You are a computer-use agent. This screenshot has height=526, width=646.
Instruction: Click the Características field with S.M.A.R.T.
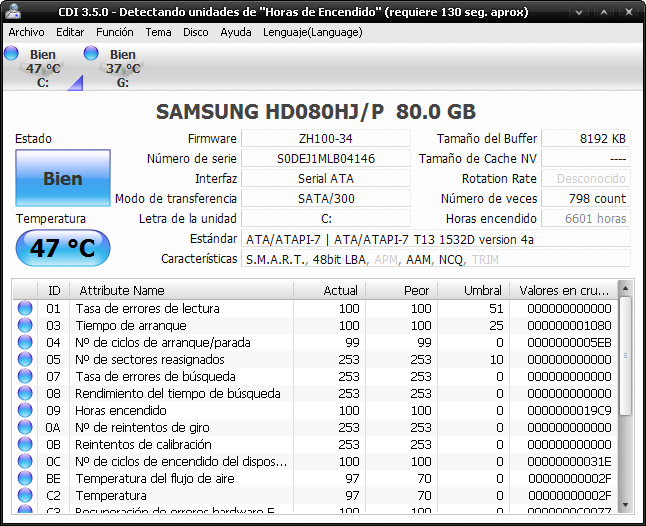pyautogui.click(x=435, y=259)
